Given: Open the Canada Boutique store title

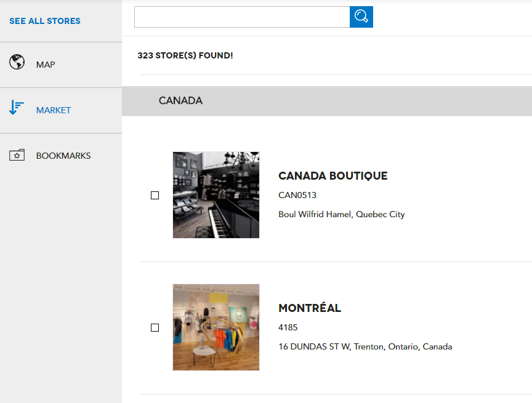Looking at the screenshot, I should tap(333, 175).
